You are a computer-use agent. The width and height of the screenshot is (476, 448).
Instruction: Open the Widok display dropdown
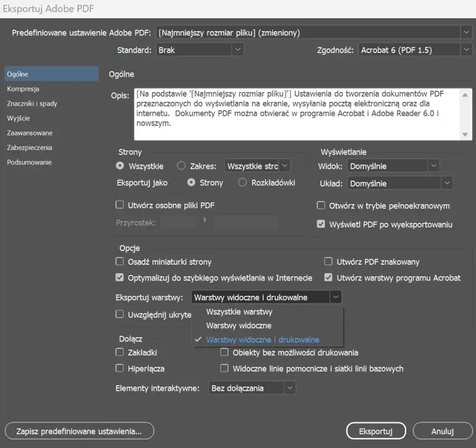[393, 166]
